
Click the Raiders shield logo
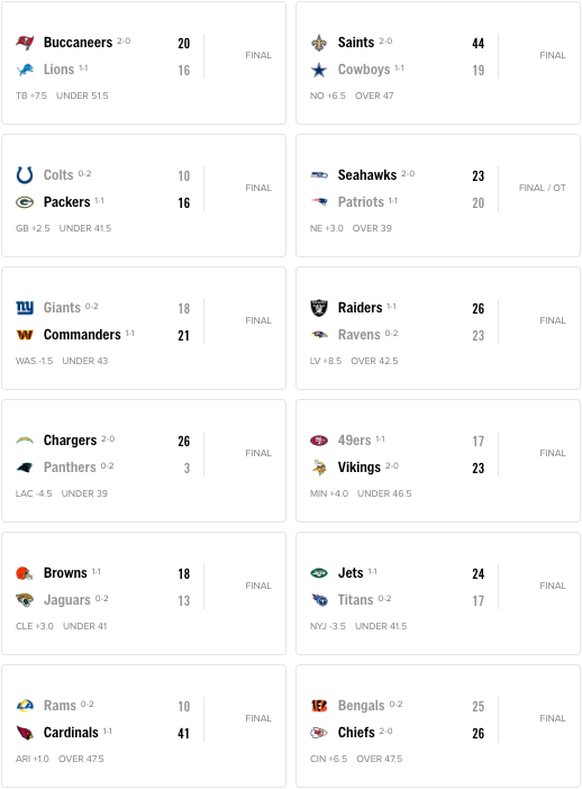tap(319, 308)
